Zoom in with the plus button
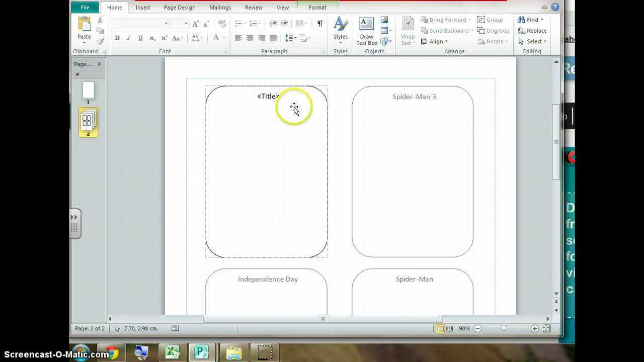 (x=534, y=328)
